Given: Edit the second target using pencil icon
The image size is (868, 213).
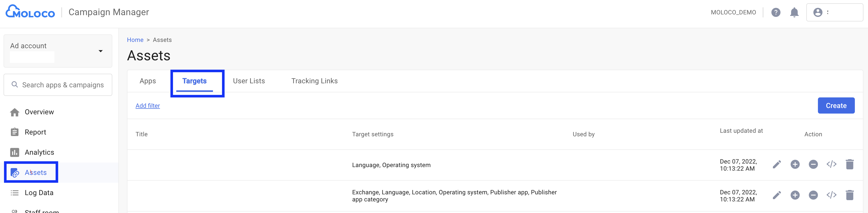Looking at the screenshot, I should tap(777, 195).
